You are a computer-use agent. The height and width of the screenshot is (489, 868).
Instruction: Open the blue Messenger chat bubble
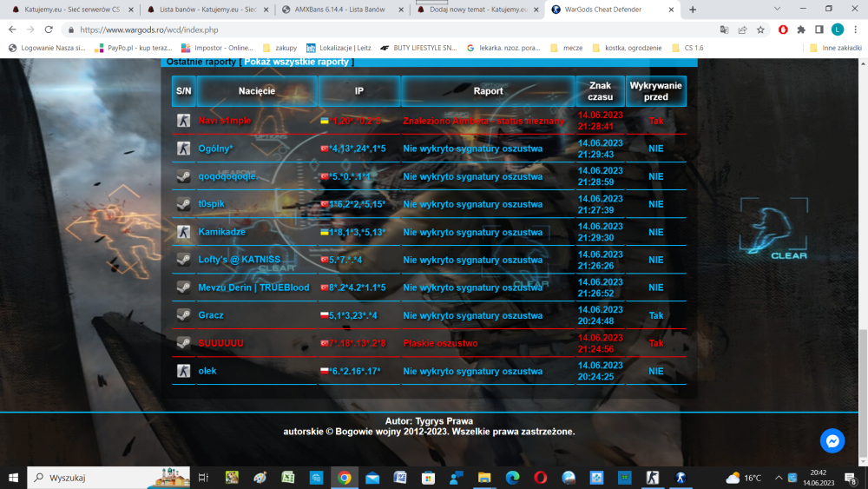(x=832, y=441)
